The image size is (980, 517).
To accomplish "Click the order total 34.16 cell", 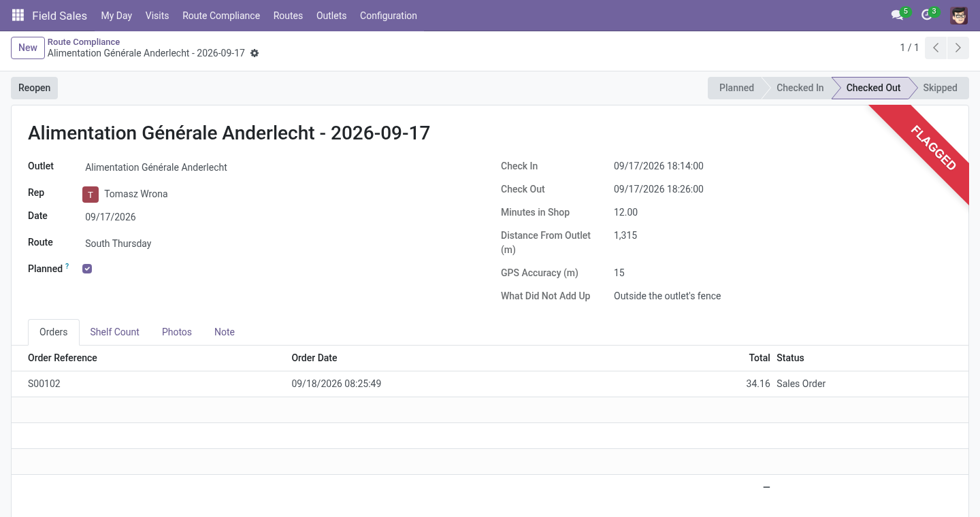I will (x=758, y=384).
